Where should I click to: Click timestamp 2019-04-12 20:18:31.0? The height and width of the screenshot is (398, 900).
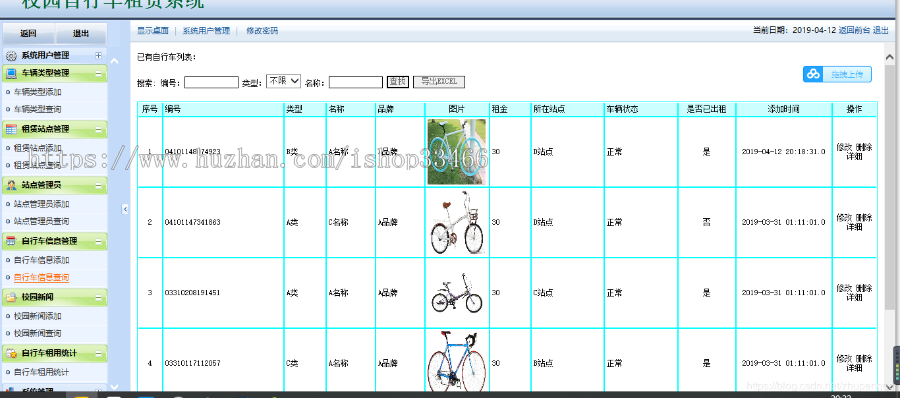[783, 152]
